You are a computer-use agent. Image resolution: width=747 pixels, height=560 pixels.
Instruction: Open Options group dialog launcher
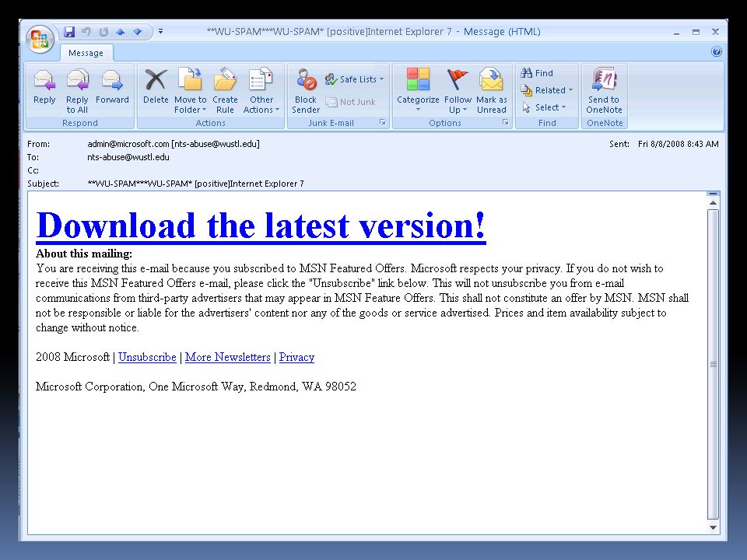506,122
